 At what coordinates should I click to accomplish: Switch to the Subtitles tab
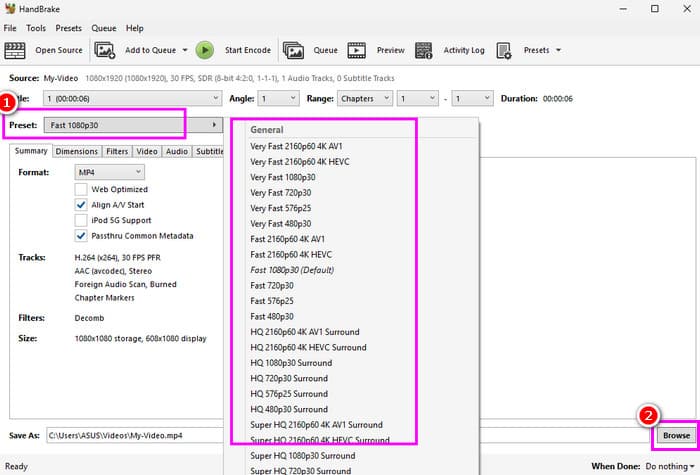tap(209, 151)
